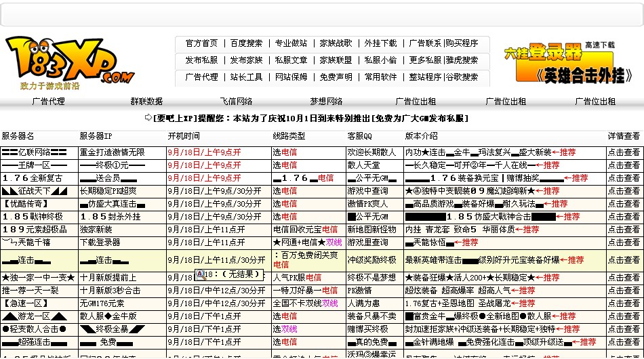Open the 站长工具 navigation item
The image size is (644, 359).
[245, 77]
